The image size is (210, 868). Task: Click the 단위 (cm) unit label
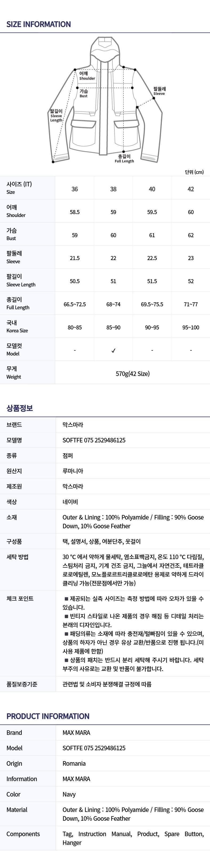194,172
